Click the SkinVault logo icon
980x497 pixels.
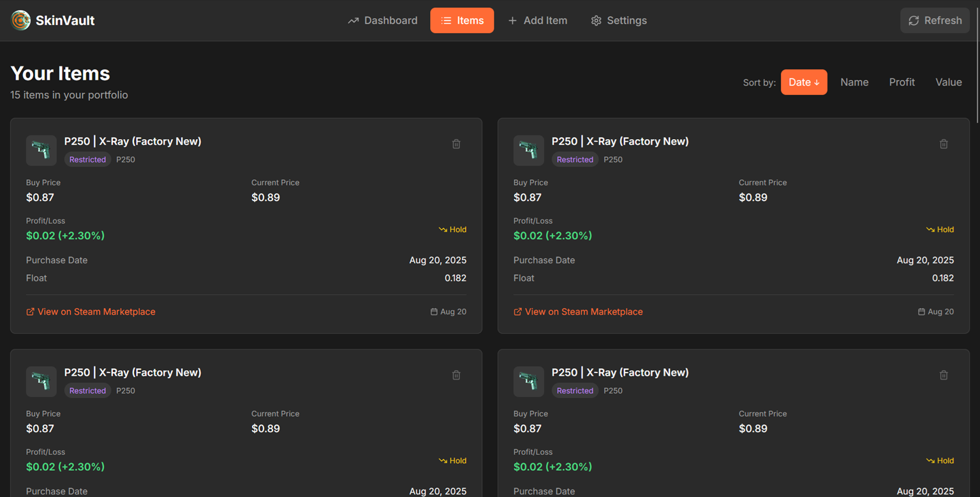[x=21, y=20]
